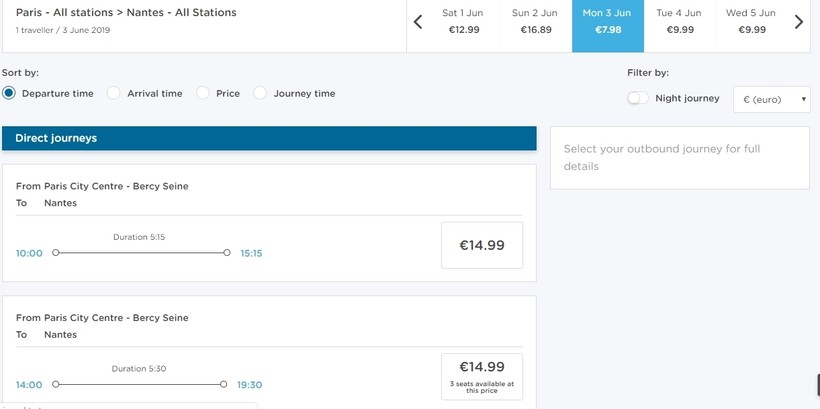Sort journeys by Price
This screenshot has width=820, height=409.
(x=203, y=93)
